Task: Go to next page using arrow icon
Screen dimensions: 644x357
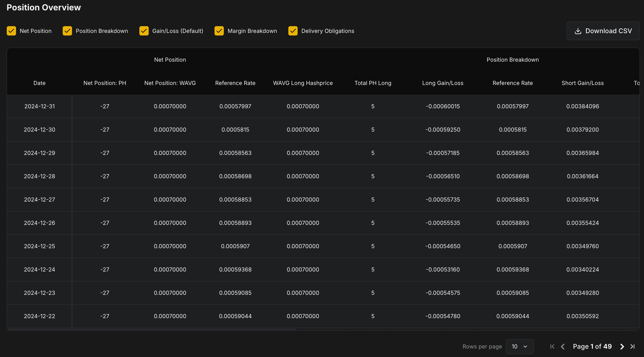Action: click(x=622, y=346)
